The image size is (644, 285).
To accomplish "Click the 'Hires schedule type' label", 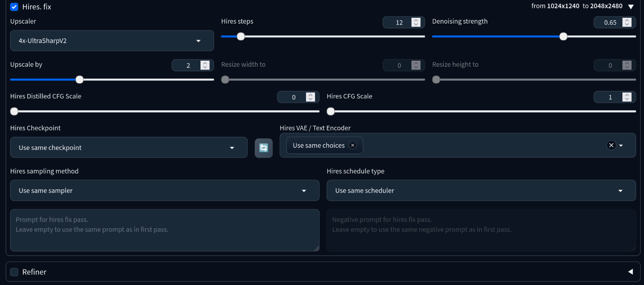I will 355,171.
